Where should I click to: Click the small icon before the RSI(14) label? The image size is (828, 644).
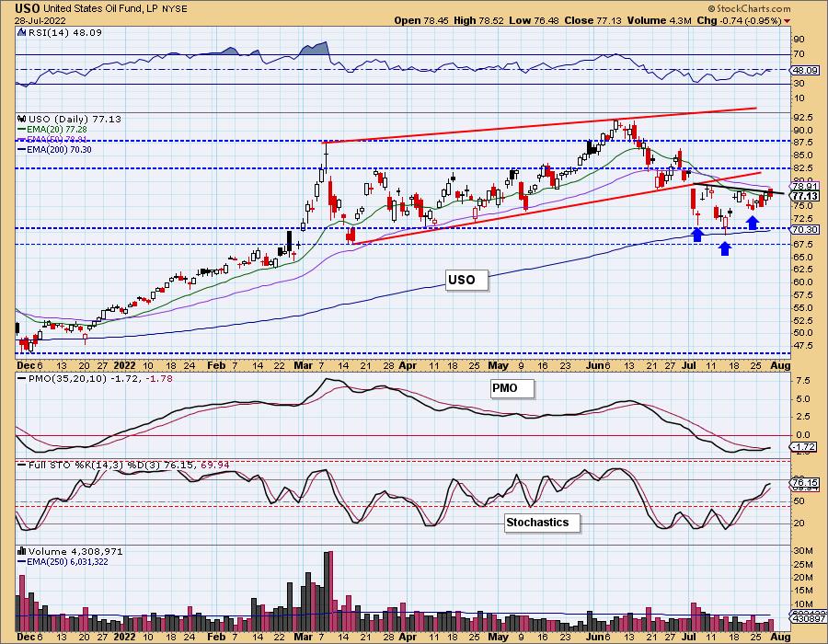[x=22, y=32]
